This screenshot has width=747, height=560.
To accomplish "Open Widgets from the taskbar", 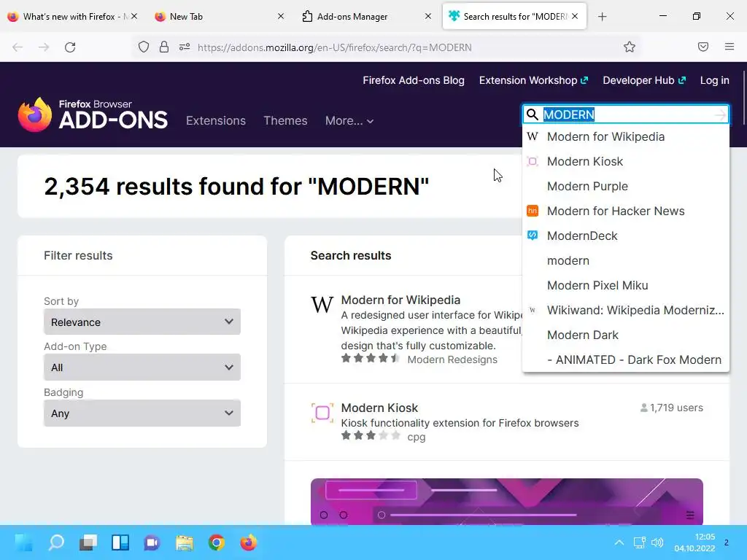I will [x=120, y=542].
